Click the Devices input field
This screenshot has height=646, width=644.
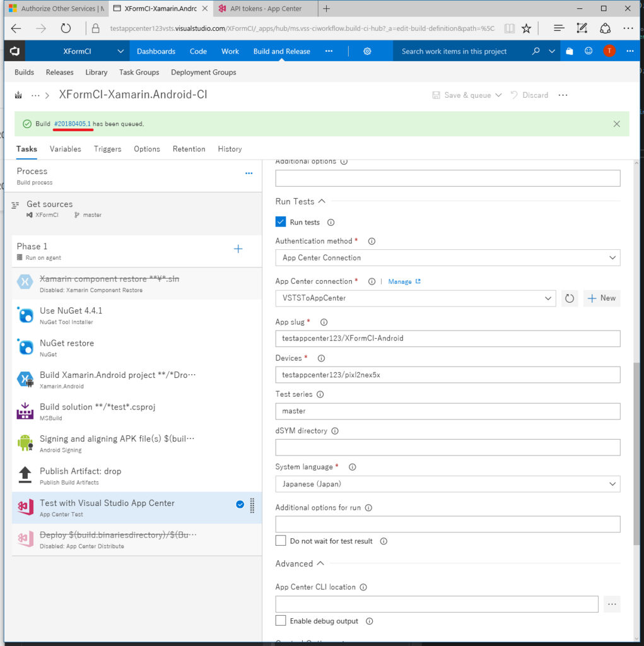pos(448,375)
